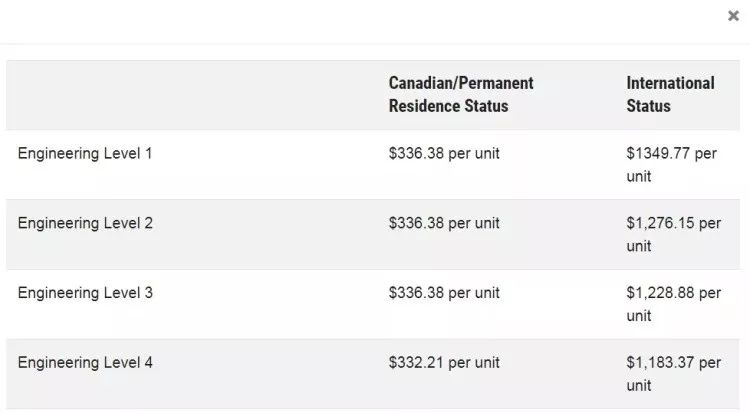Click the international fee $1,183.37 per unit
Screen dimensions: 750x413
[x=673, y=374]
